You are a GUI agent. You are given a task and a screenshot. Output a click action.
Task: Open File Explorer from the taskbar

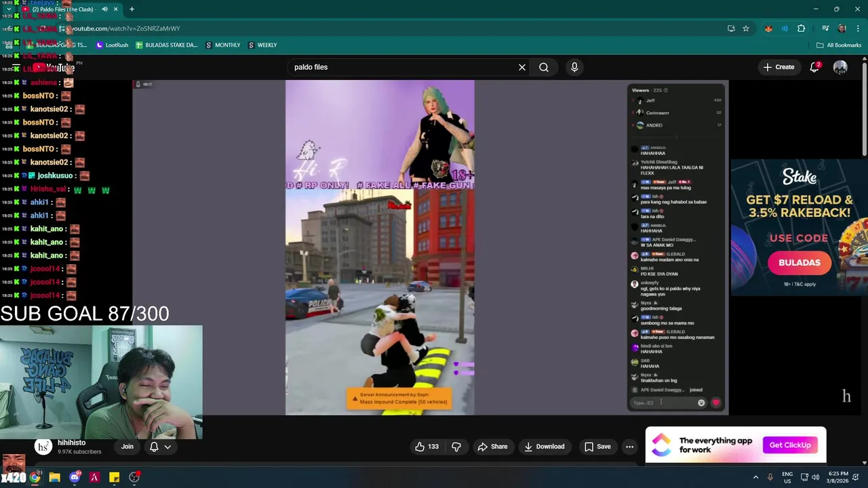coord(54,478)
